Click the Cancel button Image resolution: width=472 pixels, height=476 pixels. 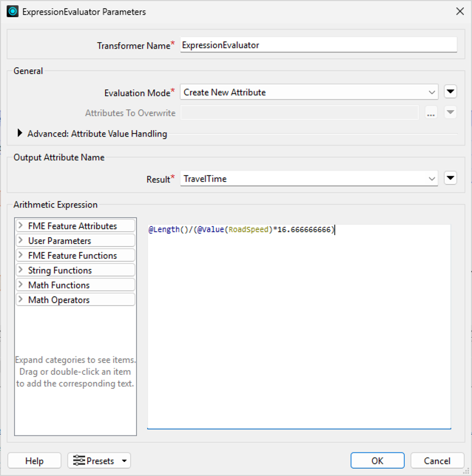pos(437,460)
